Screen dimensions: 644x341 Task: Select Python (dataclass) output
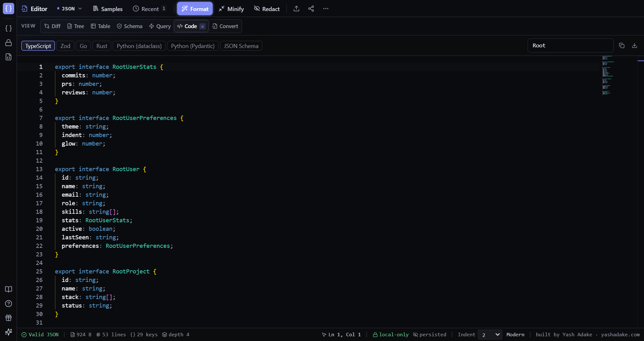coord(139,46)
